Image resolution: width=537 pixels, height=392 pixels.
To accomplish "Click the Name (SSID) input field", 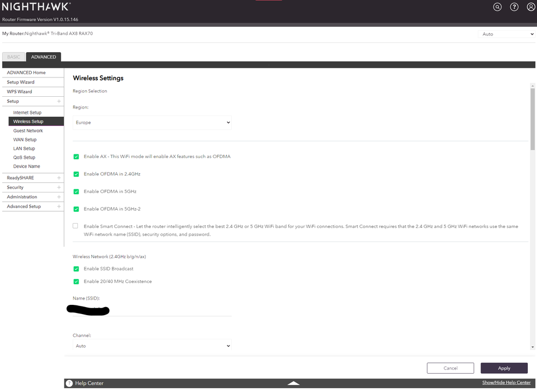I will [152, 310].
